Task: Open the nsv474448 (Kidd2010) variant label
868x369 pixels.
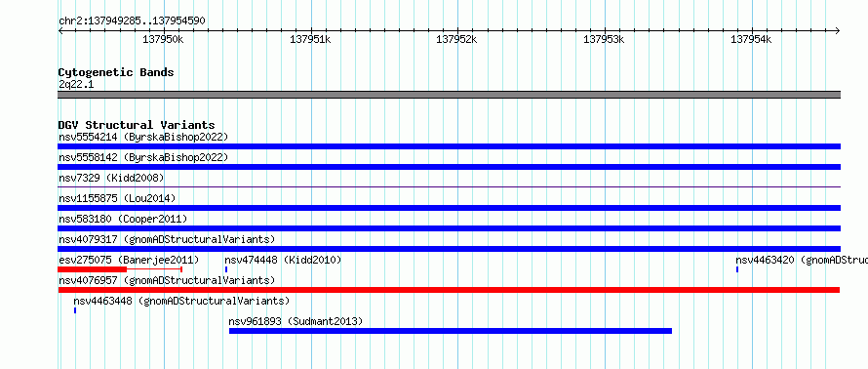Action: (x=283, y=260)
